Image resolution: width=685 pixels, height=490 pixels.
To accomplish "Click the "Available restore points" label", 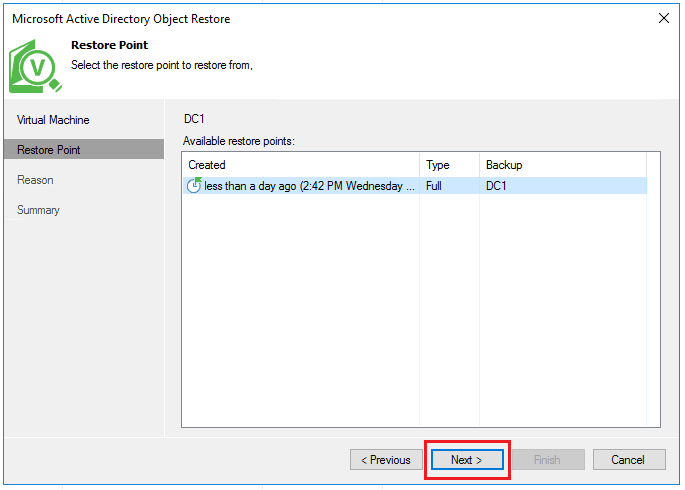I will coord(239,142).
